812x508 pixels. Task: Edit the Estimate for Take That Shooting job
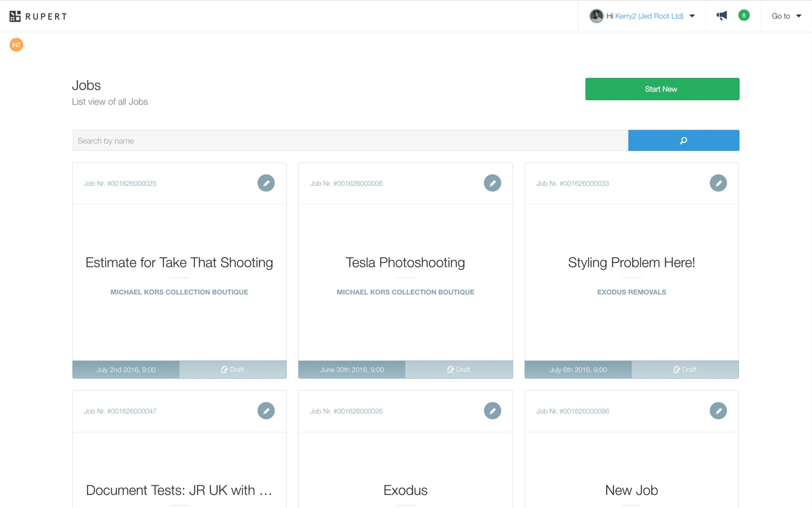tap(266, 183)
